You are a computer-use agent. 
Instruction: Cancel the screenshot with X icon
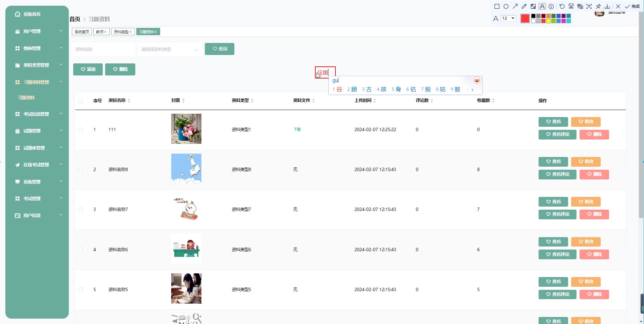[618, 6]
